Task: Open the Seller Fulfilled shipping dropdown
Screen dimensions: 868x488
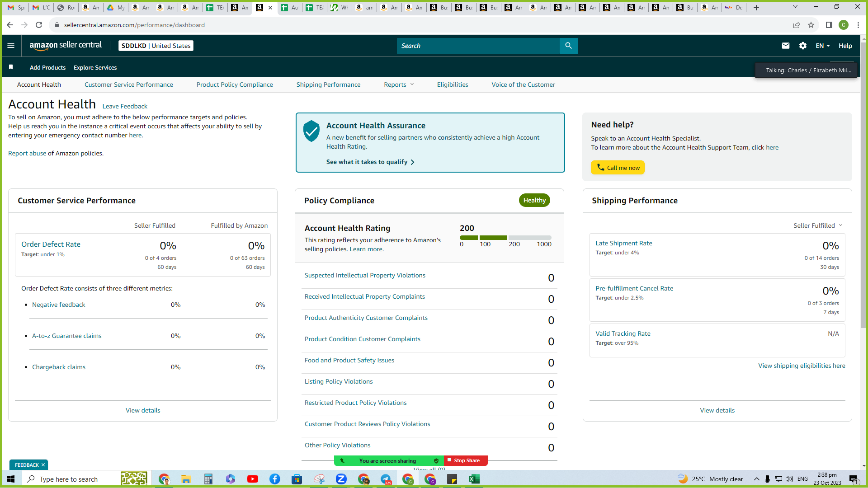Action: click(818, 225)
